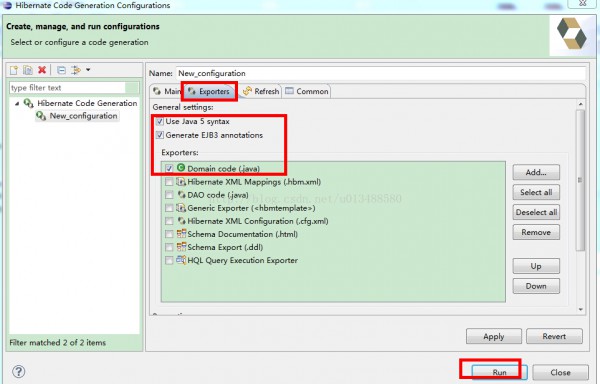Click the Schema Export exporter icon
The image size is (600, 384).
click(x=181, y=247)
